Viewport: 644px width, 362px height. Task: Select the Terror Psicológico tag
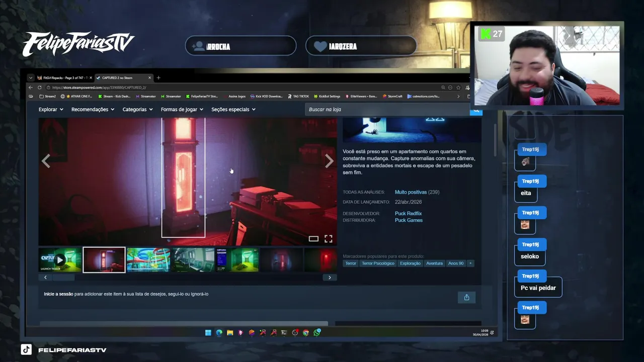(x=378, y=263)
